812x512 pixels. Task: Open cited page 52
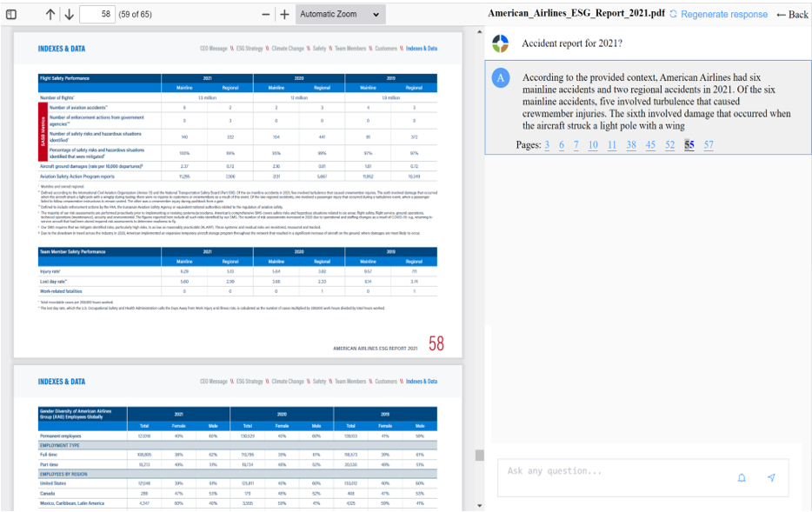tap(669, 145)
